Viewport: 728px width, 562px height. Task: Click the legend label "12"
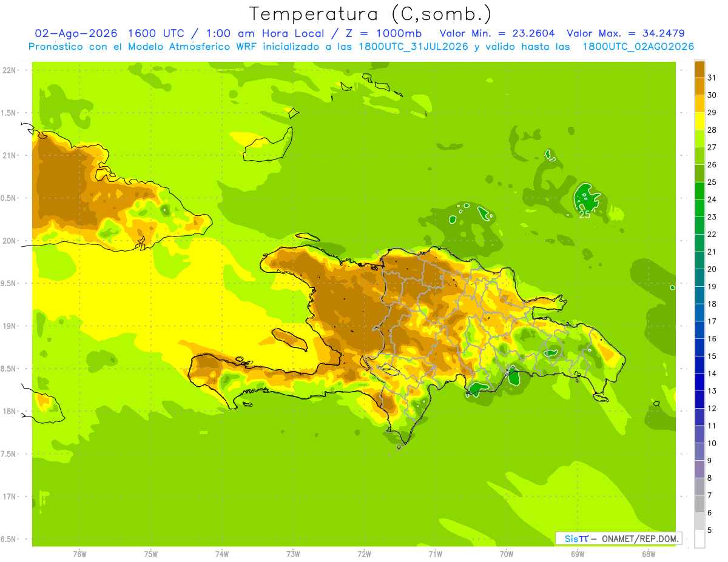pyautogui.click(x=712, y=408)
